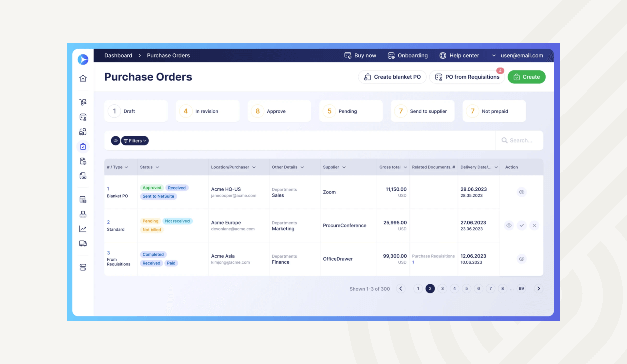
Task: View order 3 OfficeDrawer eye icon
Action: [522, 259]
